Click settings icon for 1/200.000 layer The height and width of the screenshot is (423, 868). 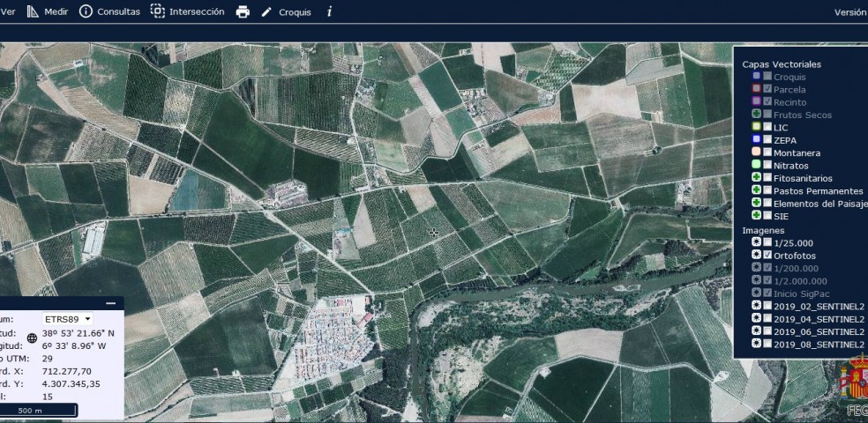click(756, 268)
